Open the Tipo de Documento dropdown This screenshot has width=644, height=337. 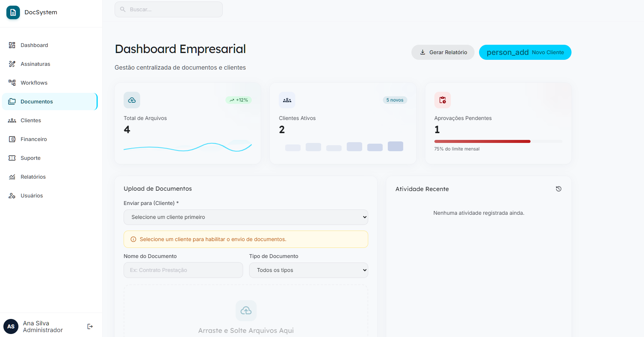(x=308, y=270)
